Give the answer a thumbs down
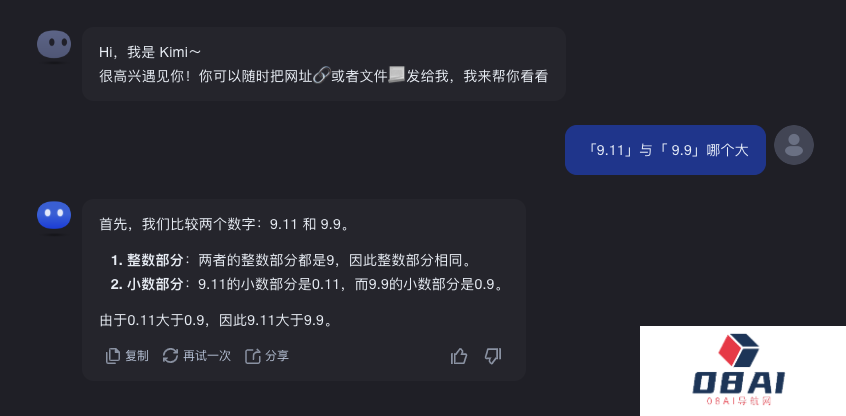846x416 pixels. pyautogui.click(x=493, y=355)
